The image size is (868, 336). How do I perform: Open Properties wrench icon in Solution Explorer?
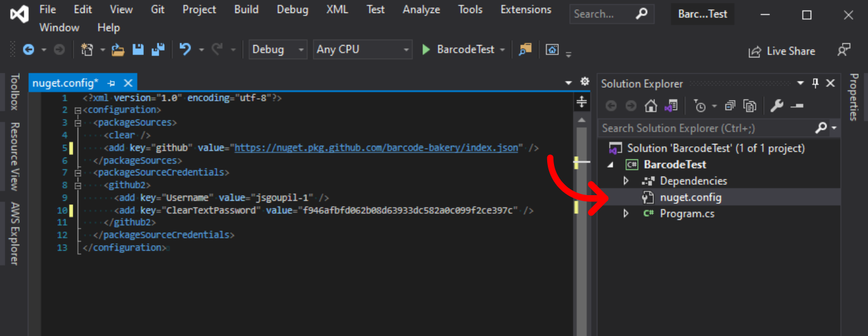click(777, 106)
